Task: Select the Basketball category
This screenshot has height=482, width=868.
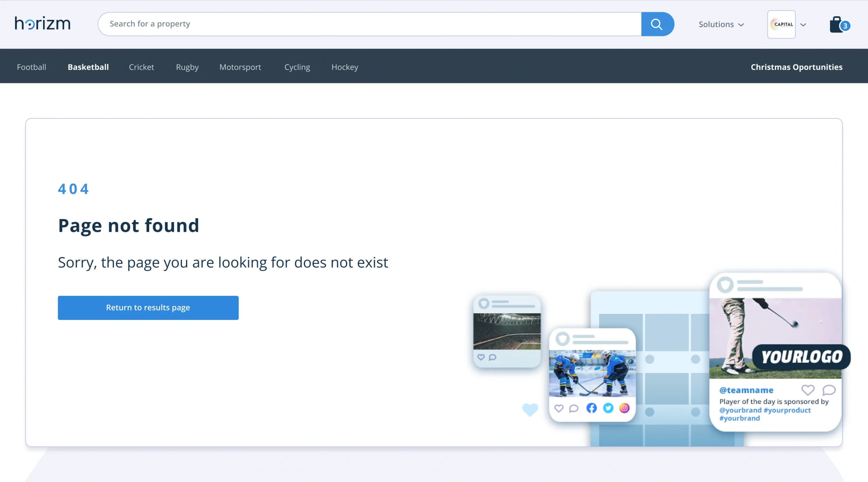Action: [88, 67]
